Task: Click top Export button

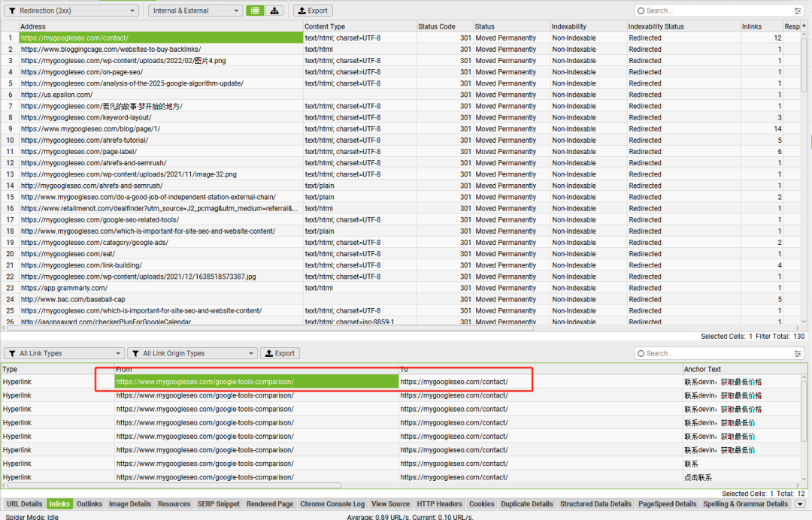Action: coord(313,11)
